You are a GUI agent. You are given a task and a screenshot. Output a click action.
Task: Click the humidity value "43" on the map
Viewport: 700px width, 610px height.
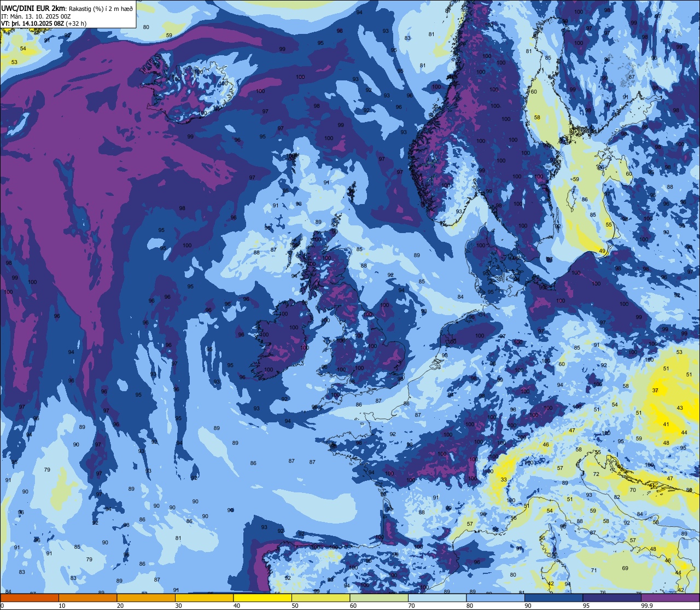[680, 408]
